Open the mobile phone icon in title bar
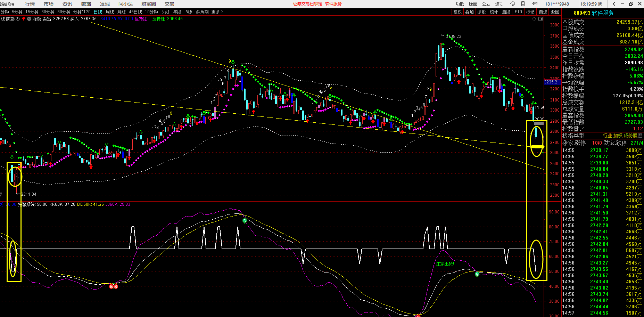This screenshot has width=644, height=317. (x=523, y=4)
